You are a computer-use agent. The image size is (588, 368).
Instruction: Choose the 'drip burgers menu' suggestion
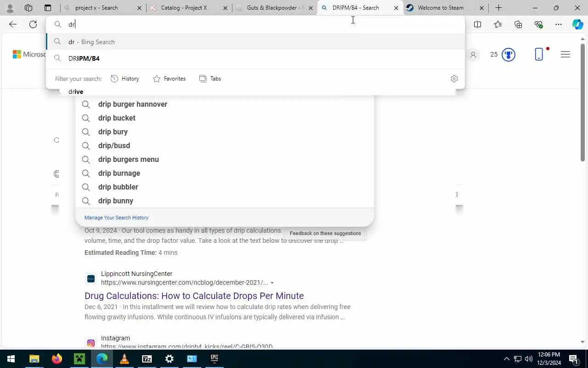click(225, 160)
